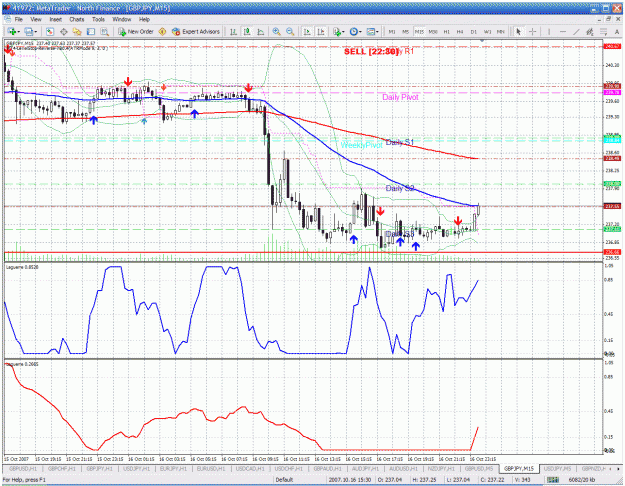Select the H4 timeframe

(460, 31)
